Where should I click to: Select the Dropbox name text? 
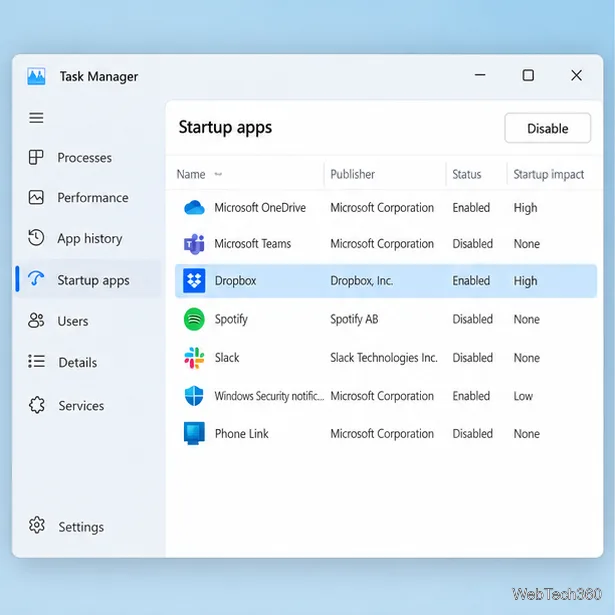click(235, 280)
